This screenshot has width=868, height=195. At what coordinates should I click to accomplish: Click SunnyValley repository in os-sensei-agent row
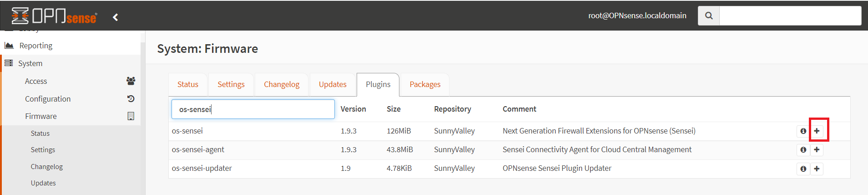tap(454, 149)
